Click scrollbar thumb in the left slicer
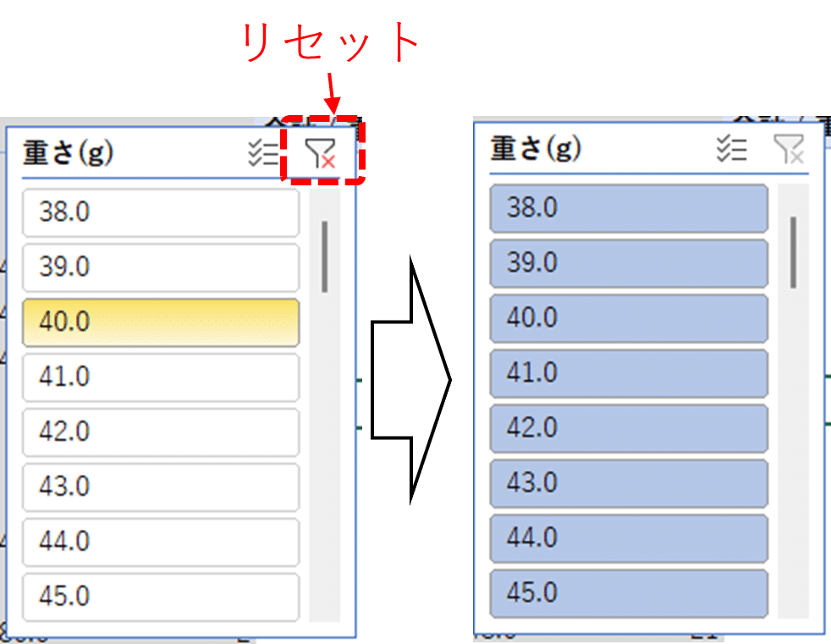Screen dimensions: 831x644 [325, 256]
